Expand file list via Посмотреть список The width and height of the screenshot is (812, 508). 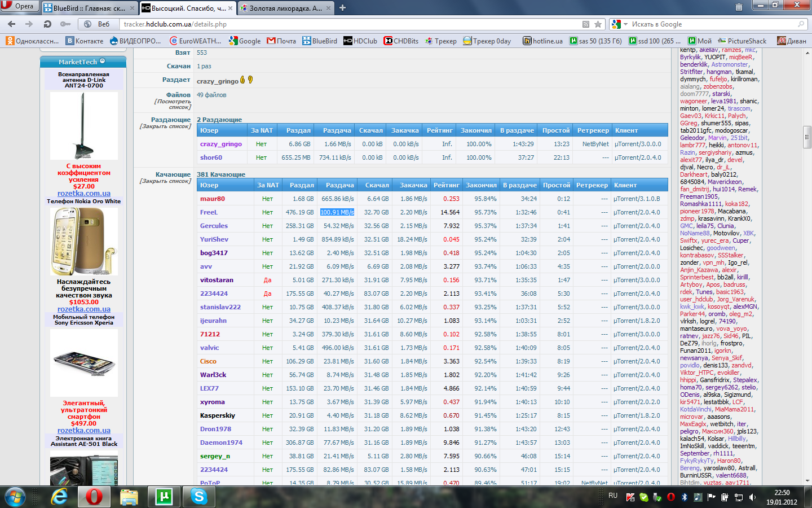(173, 104)
